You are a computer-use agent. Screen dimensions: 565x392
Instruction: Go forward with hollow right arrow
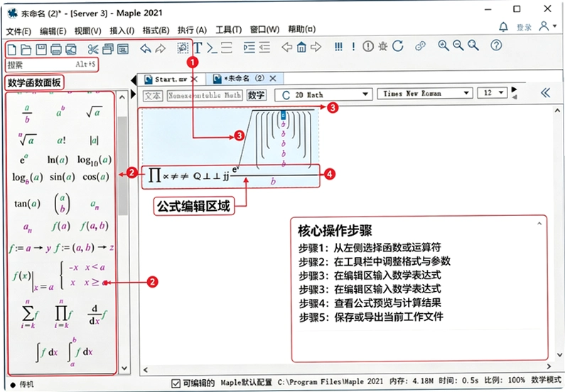pos(316,47)
